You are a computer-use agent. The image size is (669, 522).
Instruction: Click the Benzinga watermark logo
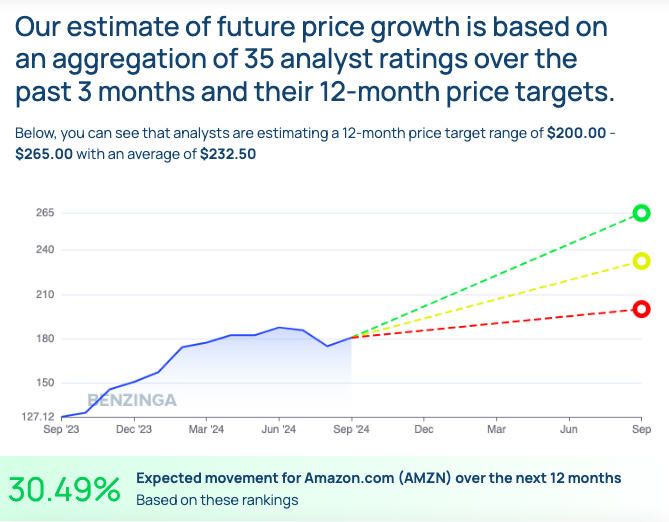(132, 400)
